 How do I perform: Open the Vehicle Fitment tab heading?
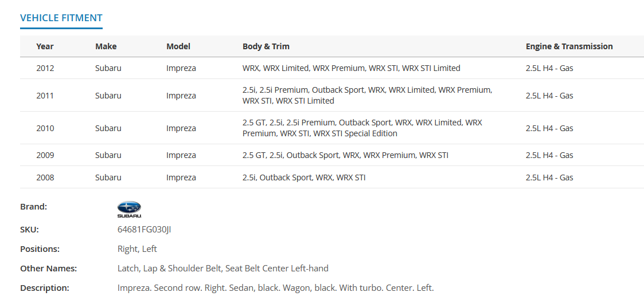61,18
